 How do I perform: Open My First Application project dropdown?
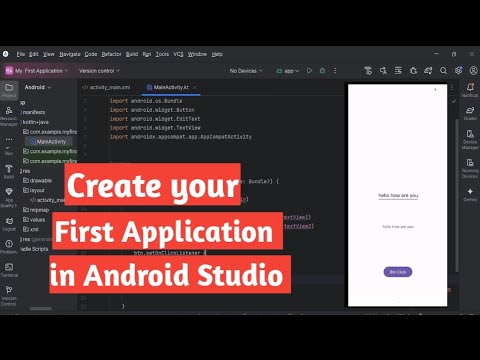(37, 71)
